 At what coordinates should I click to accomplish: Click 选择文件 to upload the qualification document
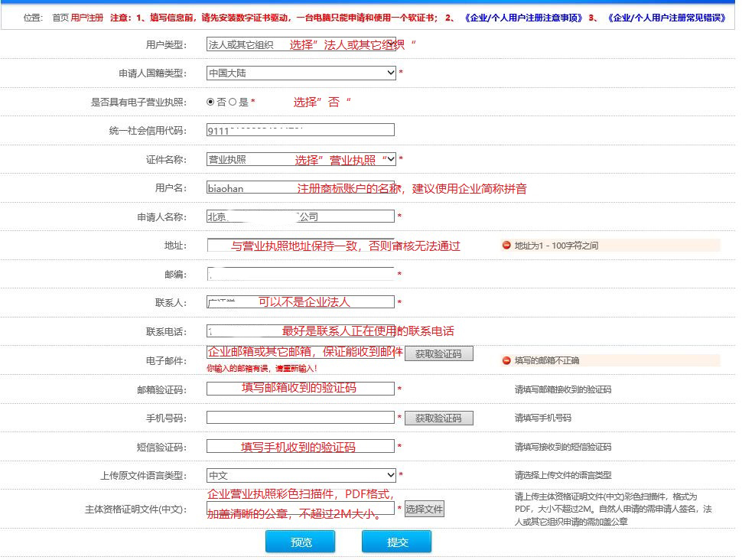425,507
